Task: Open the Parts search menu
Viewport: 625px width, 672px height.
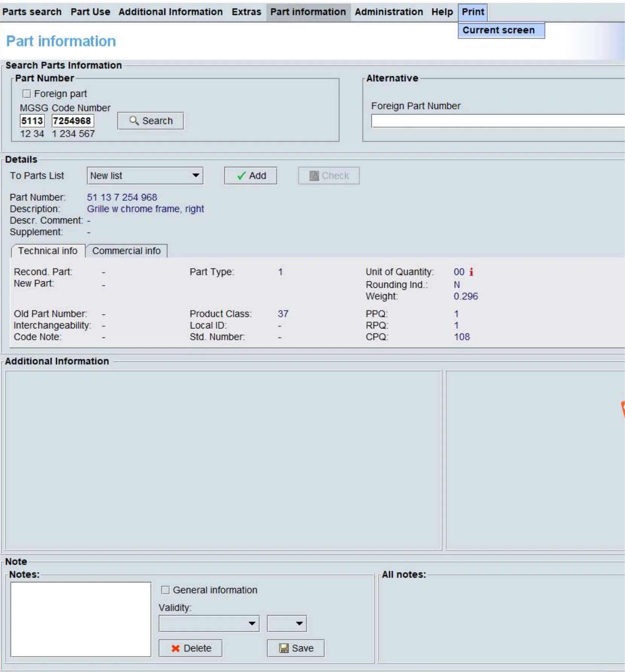Action: 32,12
